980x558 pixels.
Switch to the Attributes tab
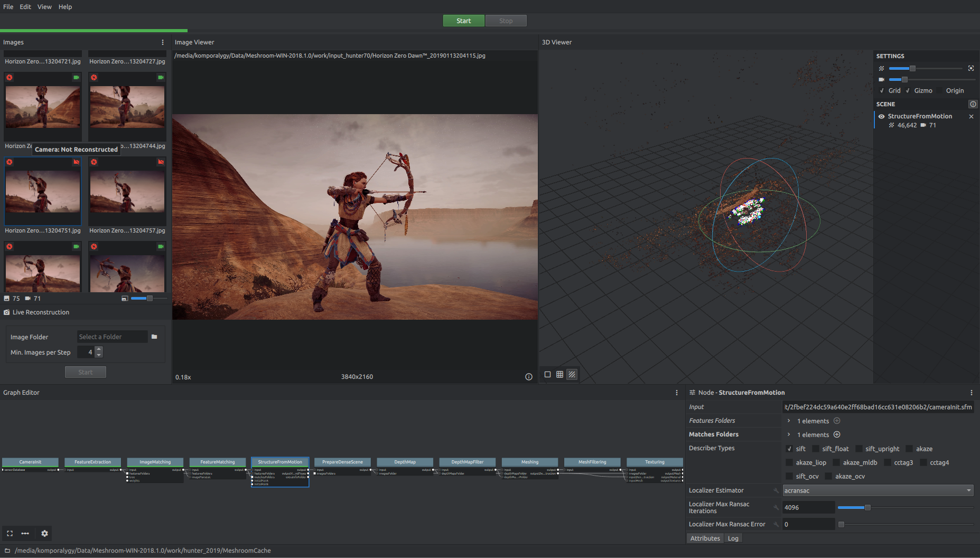click(705, 538)
